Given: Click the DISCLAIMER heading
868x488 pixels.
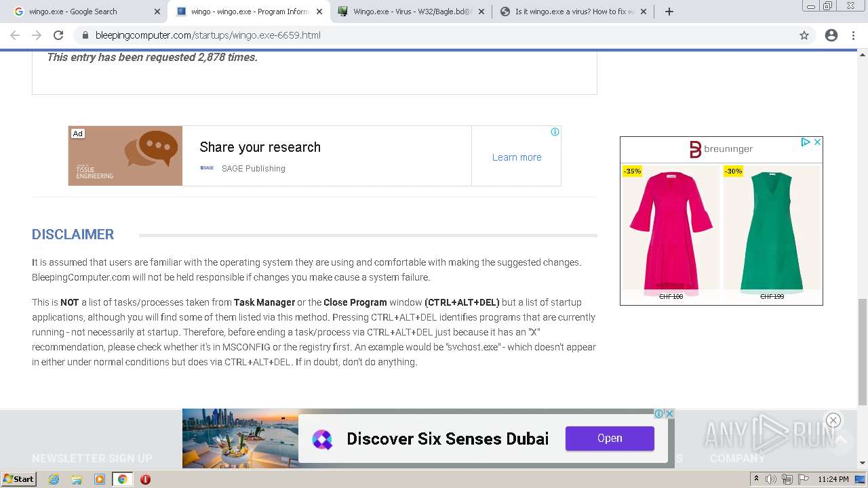Looking at the screenshot, I should pyautogui.click(x=73, y=235).
